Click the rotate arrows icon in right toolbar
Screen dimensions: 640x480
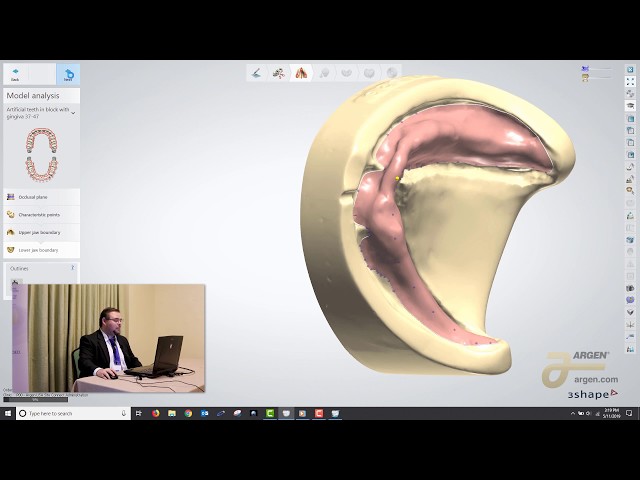[630, 93]
